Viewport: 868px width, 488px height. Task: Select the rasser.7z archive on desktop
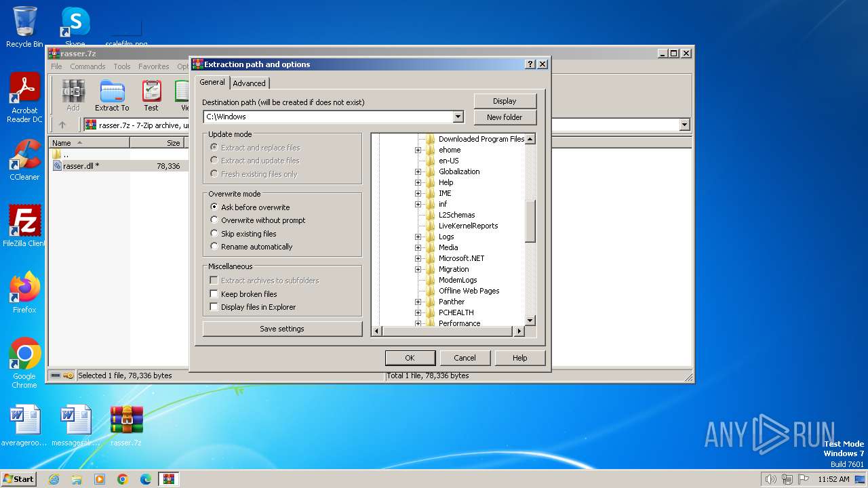point(126,426)
